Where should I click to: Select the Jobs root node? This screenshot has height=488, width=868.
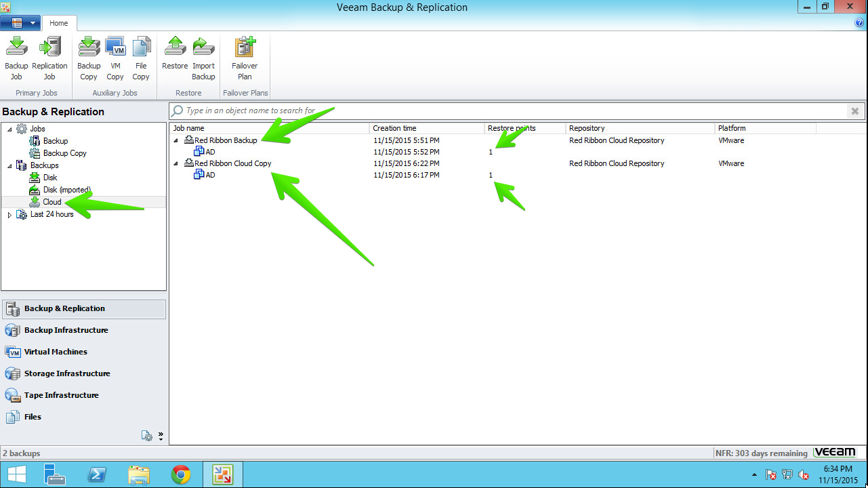click(x=37, y=129)
